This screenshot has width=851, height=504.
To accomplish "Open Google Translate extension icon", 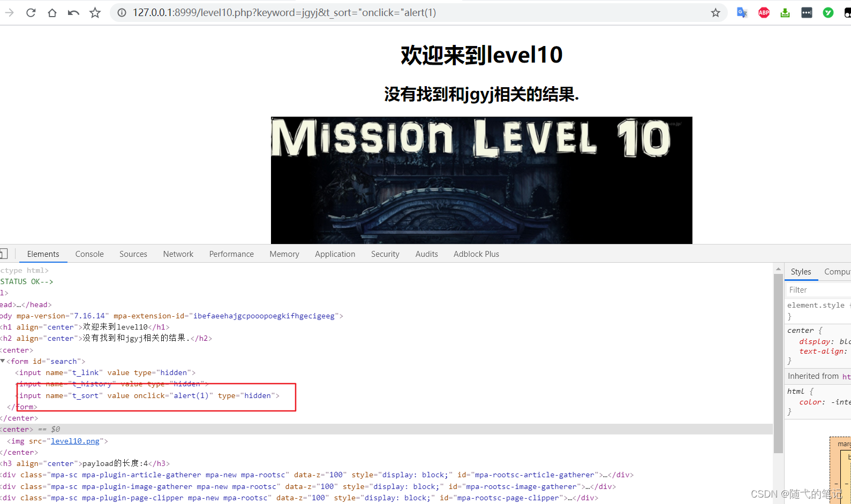I will point(742,12).
